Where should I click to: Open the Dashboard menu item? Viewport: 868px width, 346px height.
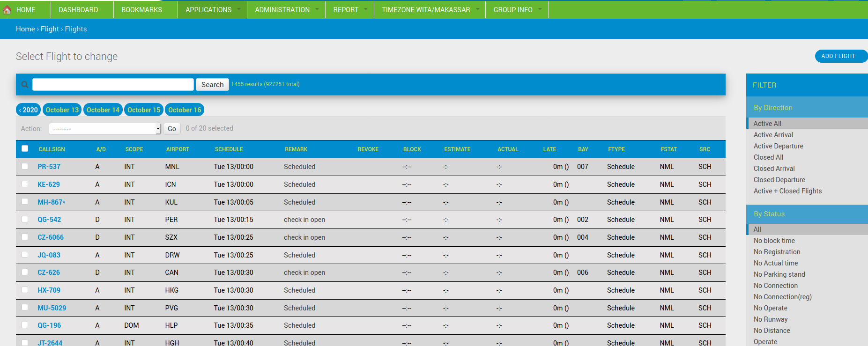tap(78, 10)
